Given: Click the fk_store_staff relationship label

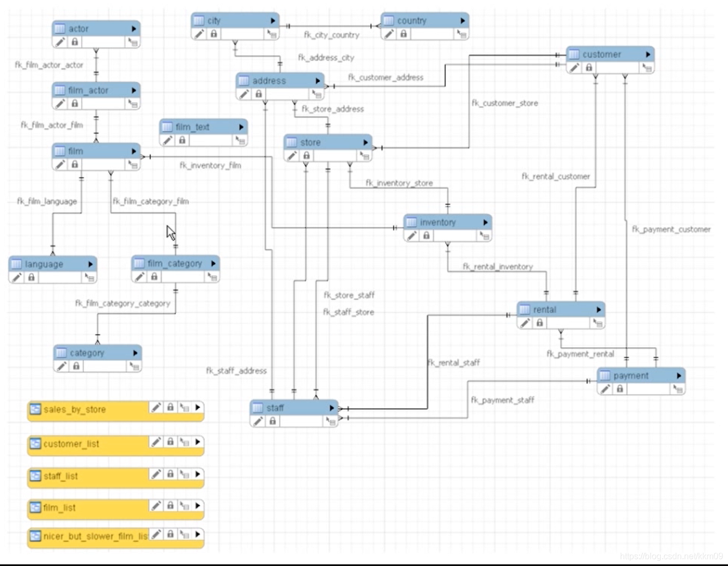Looking at the screenshot, I should (x=349, y=295).
